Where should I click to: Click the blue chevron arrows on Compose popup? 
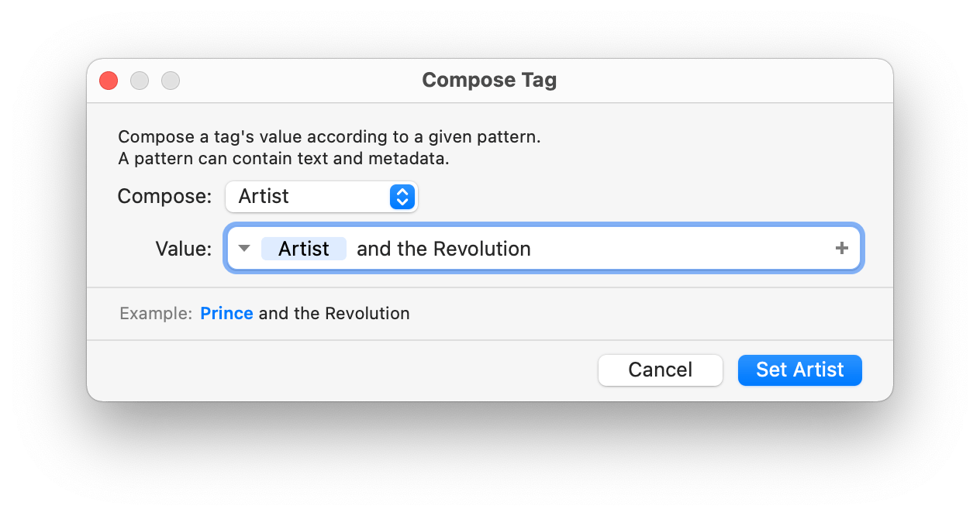pos(402,197)
